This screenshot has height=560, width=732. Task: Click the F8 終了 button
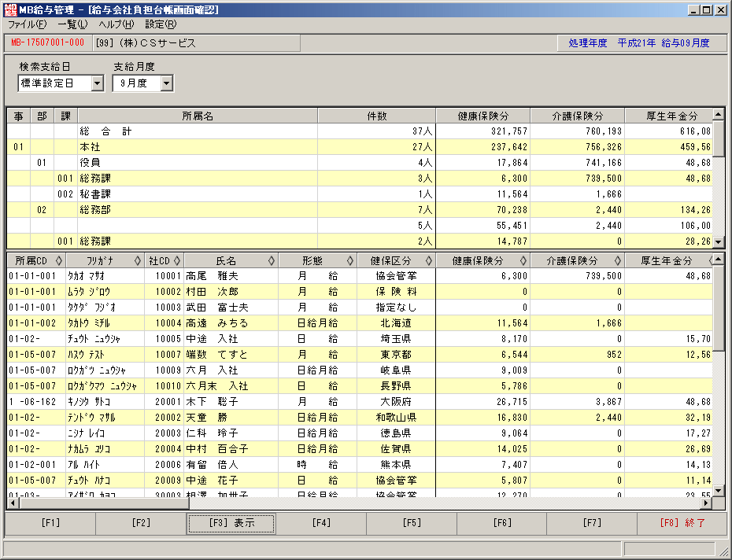coord(682,523)
